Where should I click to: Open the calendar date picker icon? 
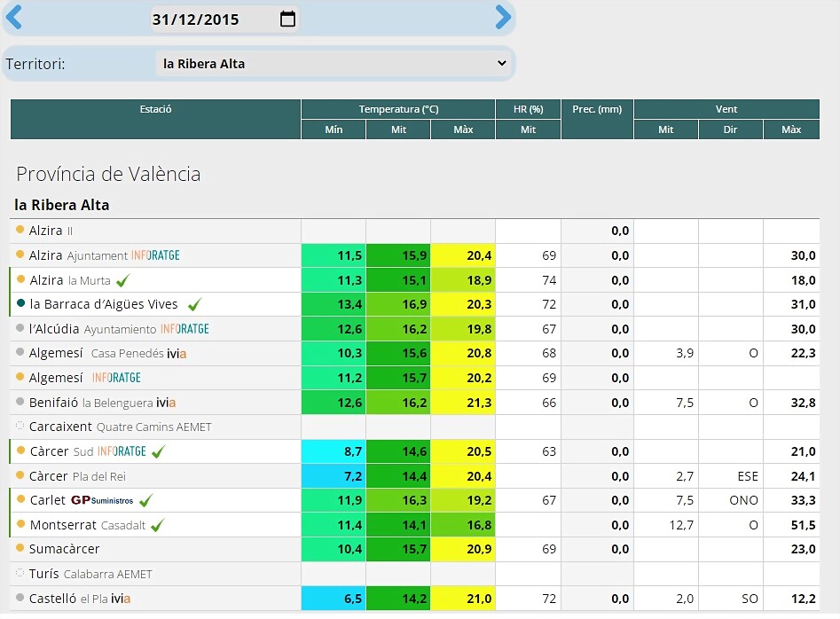point(287,19)
